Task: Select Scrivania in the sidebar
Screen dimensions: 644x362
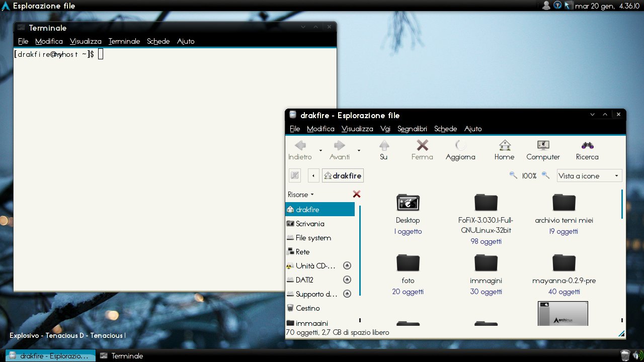Action: (x=320, y=224)
